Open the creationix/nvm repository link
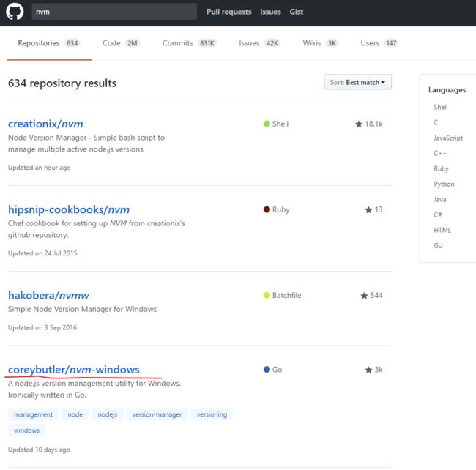 [x=45, y=124]
